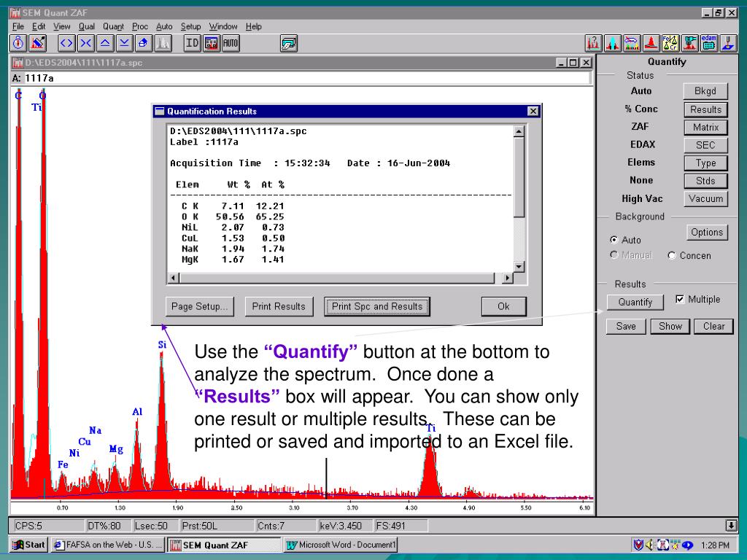Click the Matrix button
747x560 pixels.
coord(705,127)
